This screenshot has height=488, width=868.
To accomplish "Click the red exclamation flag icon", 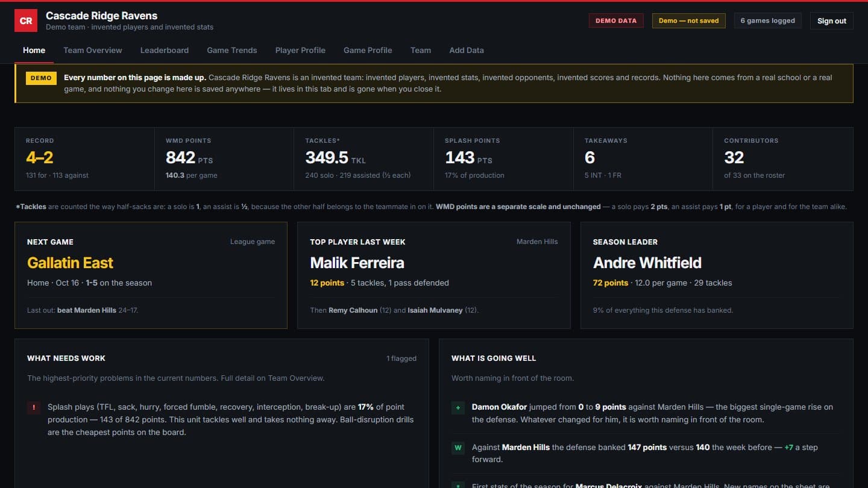I will click(33, 408).
